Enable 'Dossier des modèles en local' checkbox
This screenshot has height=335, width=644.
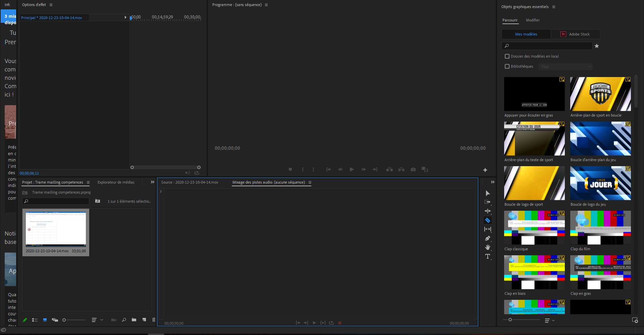tap(507, 56)
